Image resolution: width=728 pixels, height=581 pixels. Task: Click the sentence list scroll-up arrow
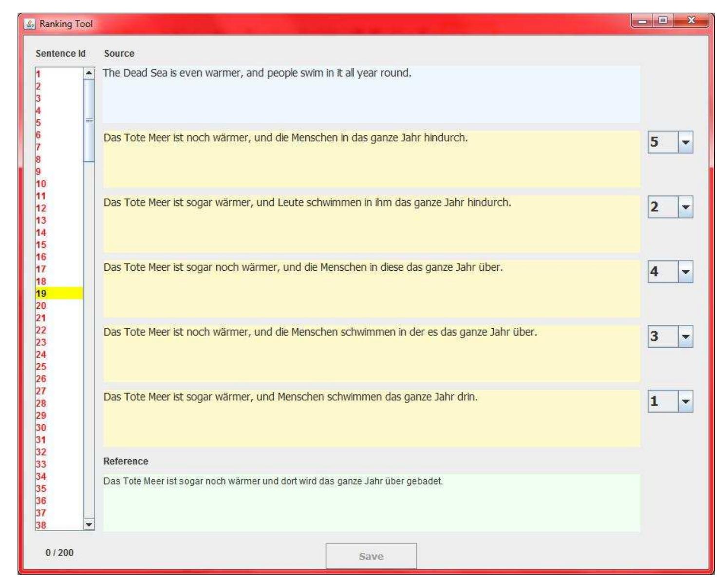[x=89, y=73]
